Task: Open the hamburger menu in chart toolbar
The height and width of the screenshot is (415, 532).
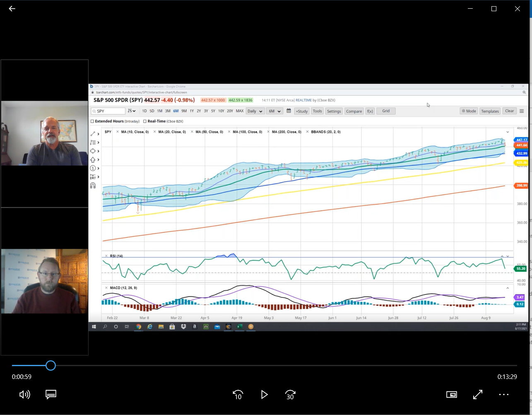Action: pos(522,111)
